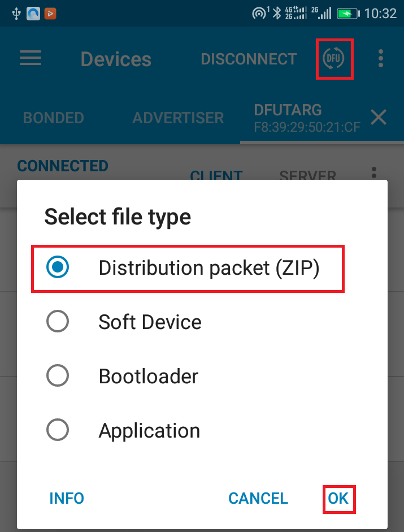Tap the battery charging icon
The height and width of the screenshot is (532, 404).
pyautogui.click(x=347, y=13)
